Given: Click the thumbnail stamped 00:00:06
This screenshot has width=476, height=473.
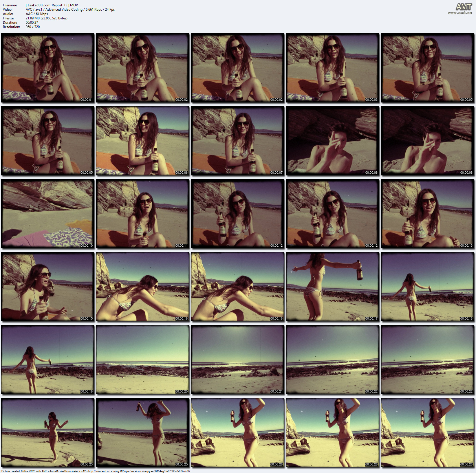Looking at the screenshot, I should (143, 141).
